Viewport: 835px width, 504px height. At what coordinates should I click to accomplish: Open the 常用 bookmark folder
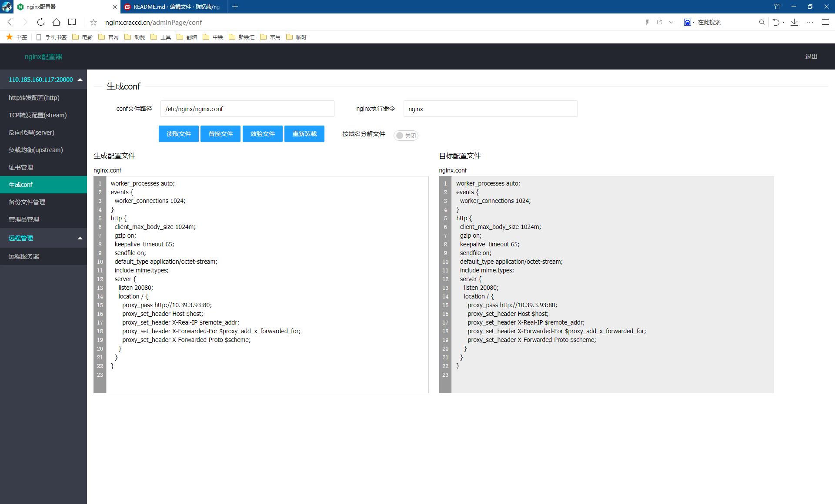tap(271, 37)
